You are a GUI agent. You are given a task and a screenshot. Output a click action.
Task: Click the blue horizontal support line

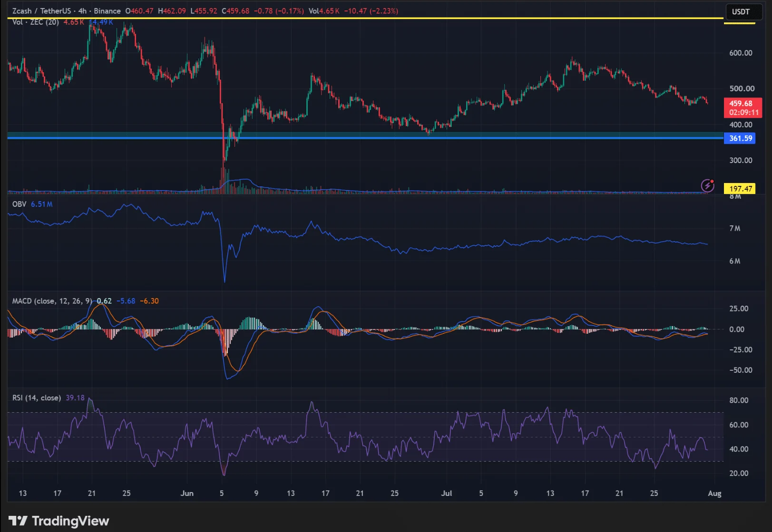(x=365, y=138)
